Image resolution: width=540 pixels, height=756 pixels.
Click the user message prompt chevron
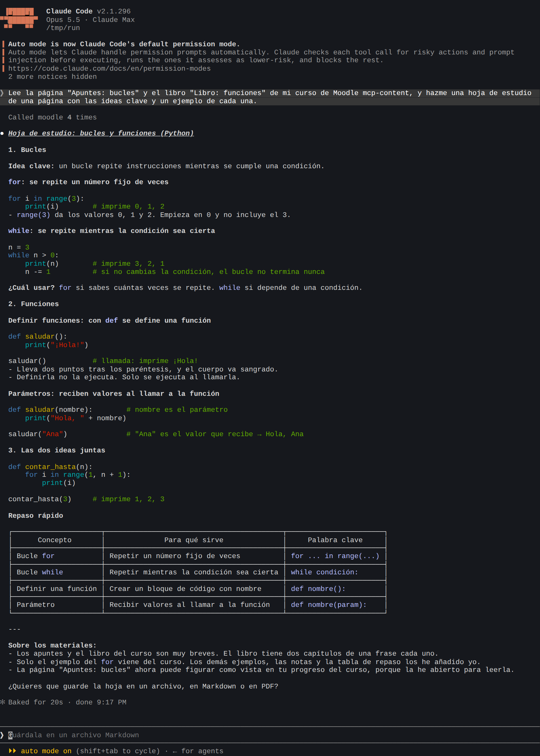[2, 93]
